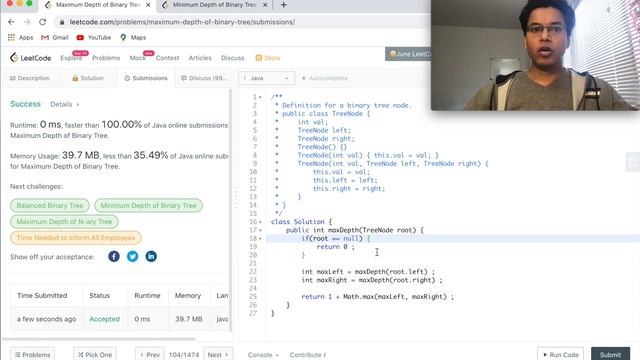Click the panel divider drag handle

point(236,198)
